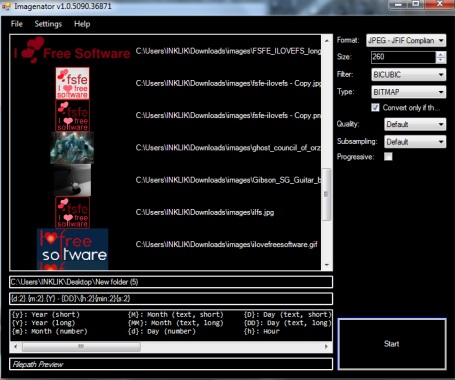Click the '{h}: Hour' legend entry
Screen dimensions: 455x380
pos(262,331)
